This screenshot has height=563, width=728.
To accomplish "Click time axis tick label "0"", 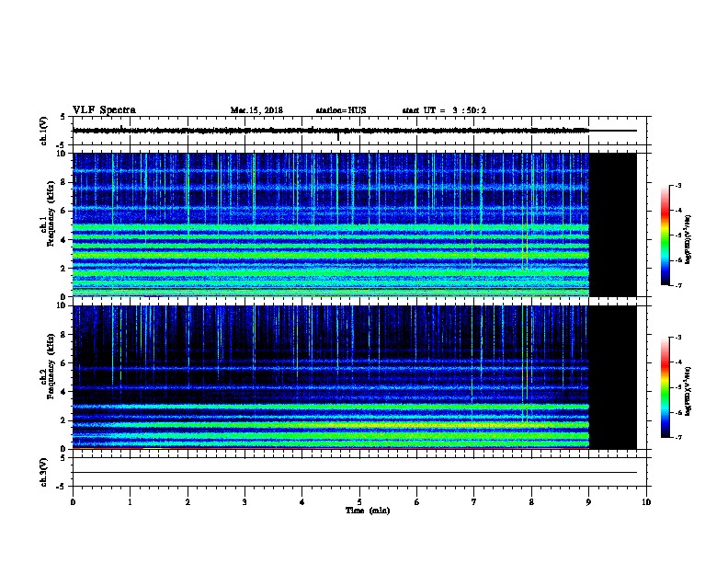I will [73, 501].
